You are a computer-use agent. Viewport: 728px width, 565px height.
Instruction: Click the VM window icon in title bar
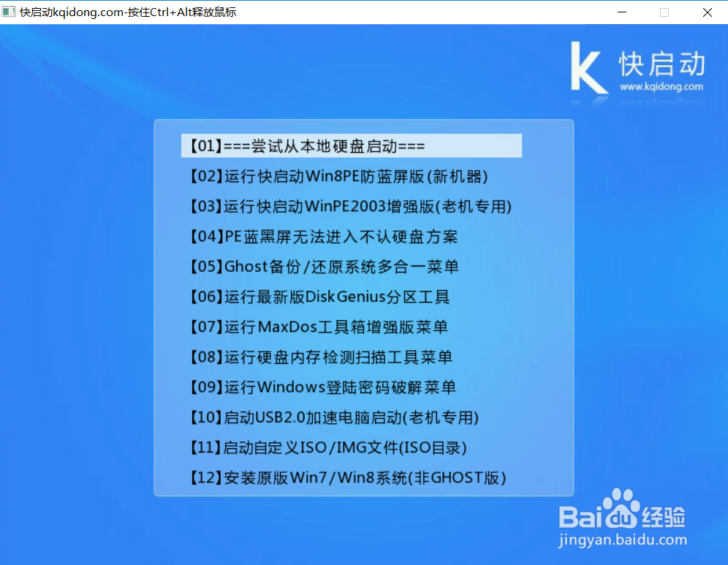pyautogui.click(x=9, y=12)
